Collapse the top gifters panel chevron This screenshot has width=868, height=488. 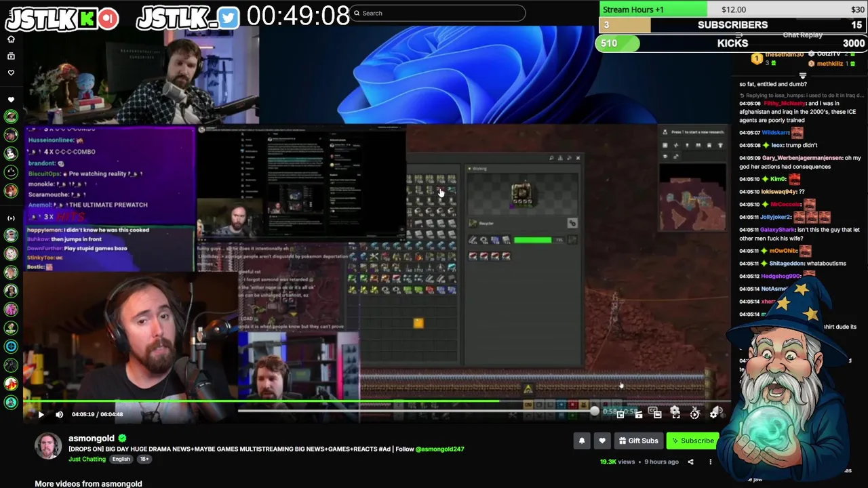[803, 76]
